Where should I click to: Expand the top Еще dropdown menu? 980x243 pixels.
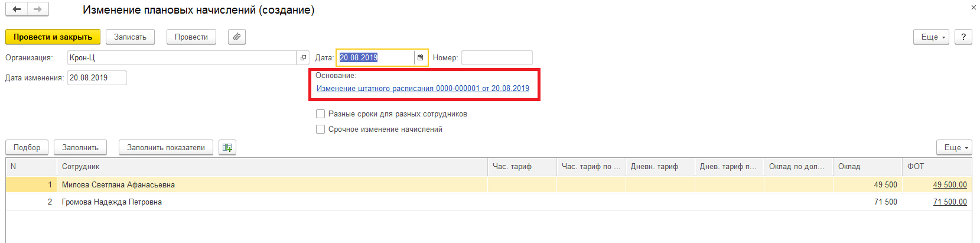point(931,37)
